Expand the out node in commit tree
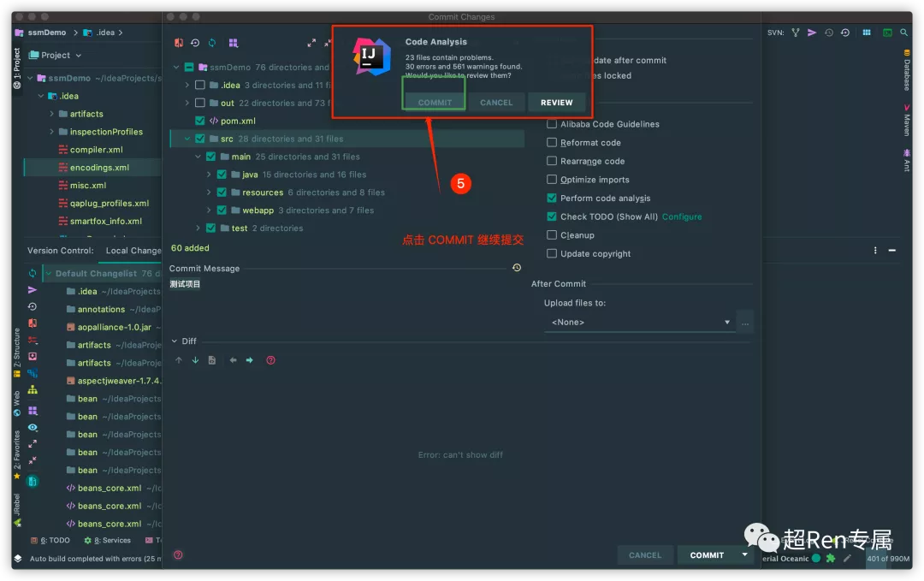Image resolution: width=924 pixels, height=581 pixels. [x=187, y=103]
